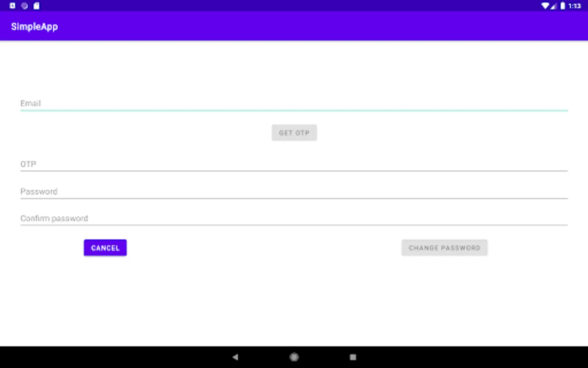This screenshot has width=588, height=368.
Task: Select the Confirm password field
Action: [294, 218]
